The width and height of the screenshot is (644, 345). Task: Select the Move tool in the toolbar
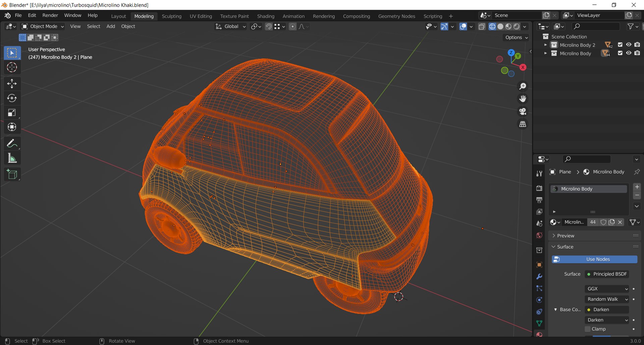[12, 83]
